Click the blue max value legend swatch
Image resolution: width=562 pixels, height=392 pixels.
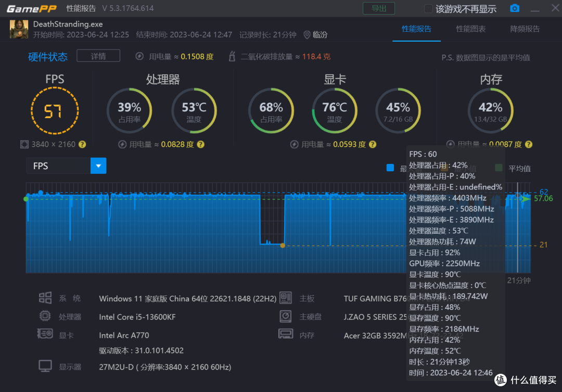390,168
